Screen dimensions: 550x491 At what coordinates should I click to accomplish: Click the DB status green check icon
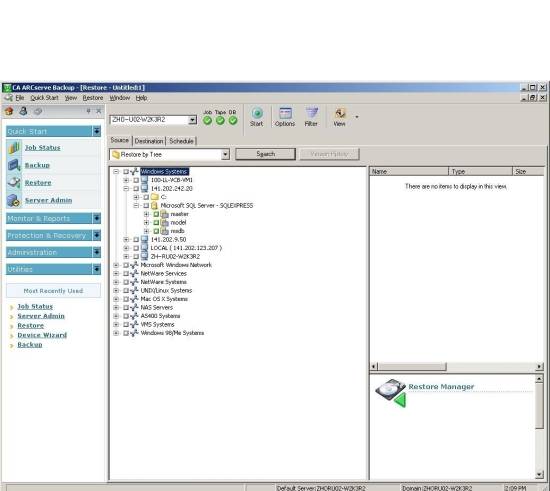[x=233, y=121]
